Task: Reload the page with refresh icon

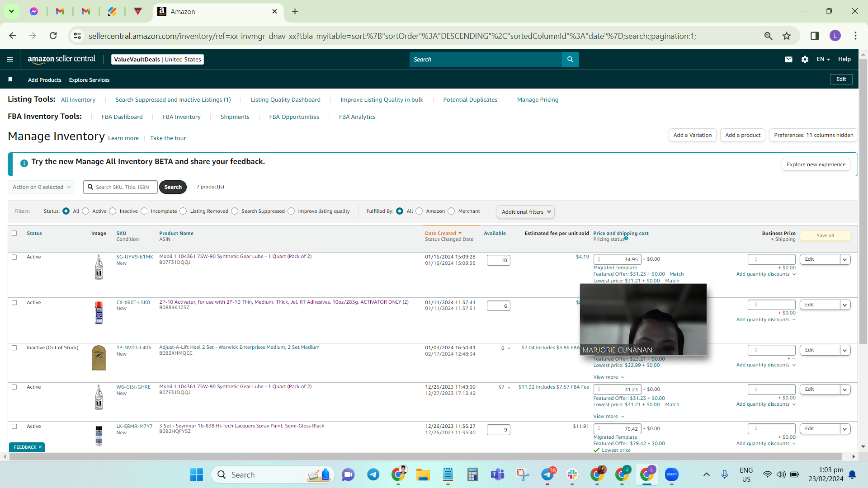Action: point(53,36)
